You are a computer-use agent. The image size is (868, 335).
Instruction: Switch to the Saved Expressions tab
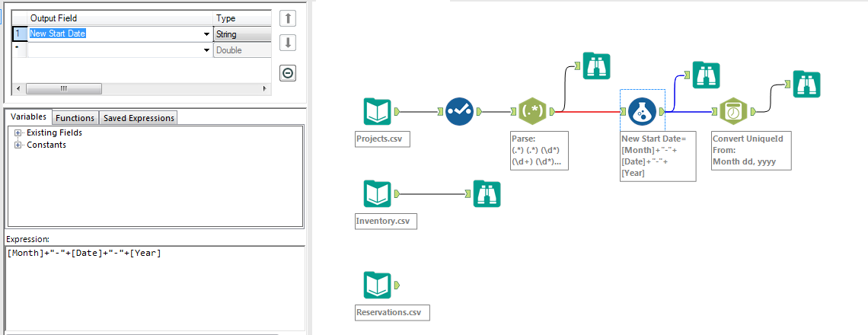[x=139, y=118]
